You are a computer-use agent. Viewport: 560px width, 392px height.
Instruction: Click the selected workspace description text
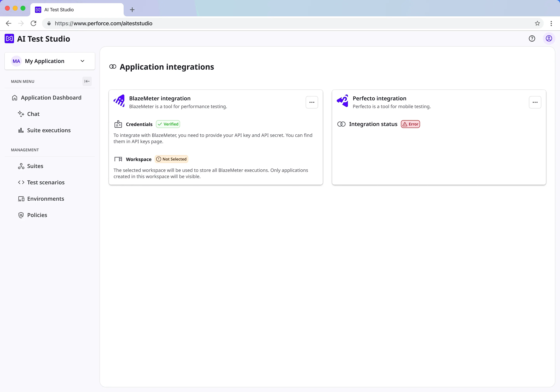coord(211,173)
